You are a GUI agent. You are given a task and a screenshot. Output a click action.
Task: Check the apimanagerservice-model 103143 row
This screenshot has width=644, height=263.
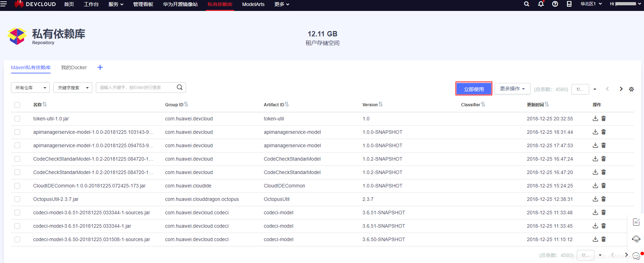pos(17,132)
